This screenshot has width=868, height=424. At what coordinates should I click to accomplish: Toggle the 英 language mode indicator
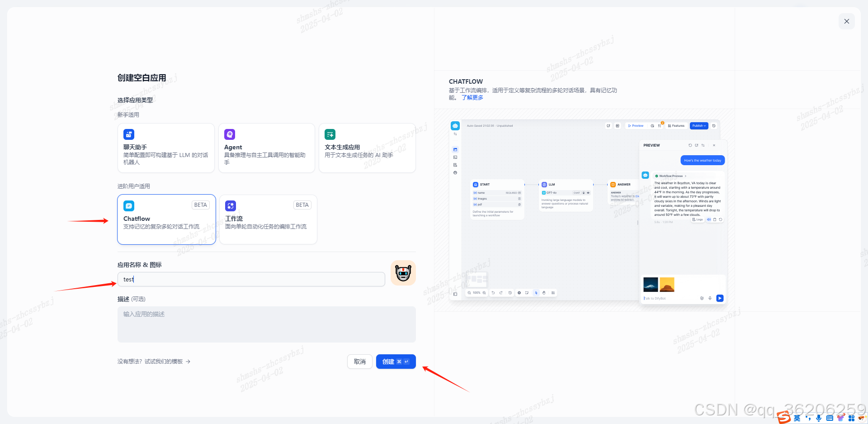[x=797, y=418]
